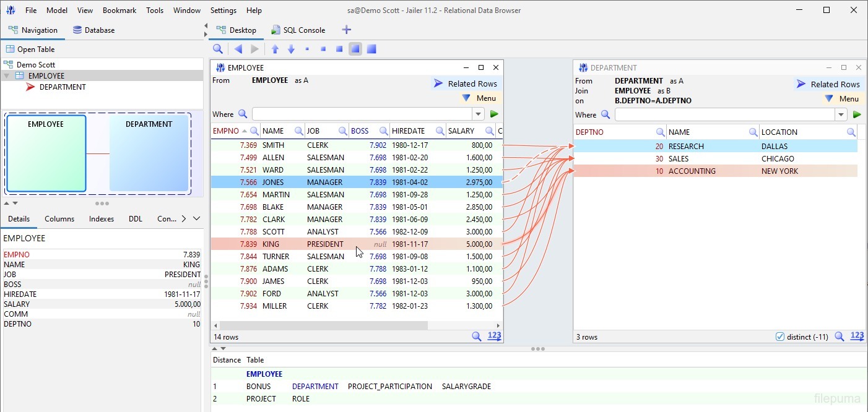Toggle the distinct checkbox in DEPARTMENT window

[x=780, y=337]
